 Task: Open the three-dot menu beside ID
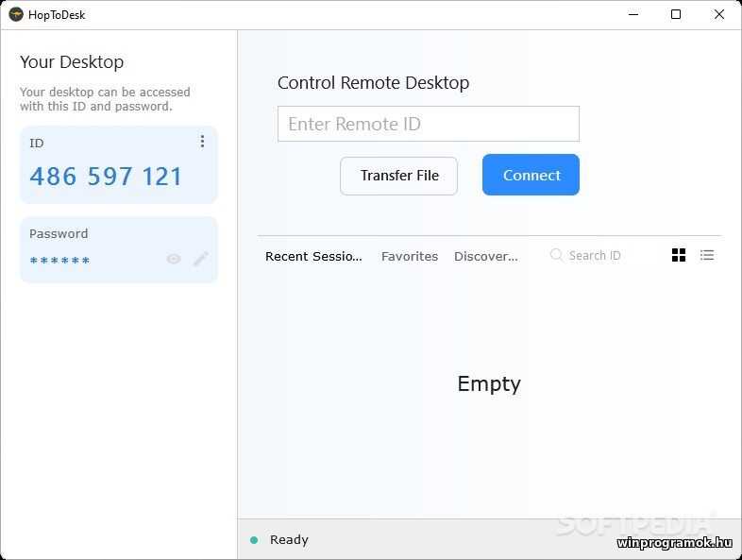click(x=202, y=142)
